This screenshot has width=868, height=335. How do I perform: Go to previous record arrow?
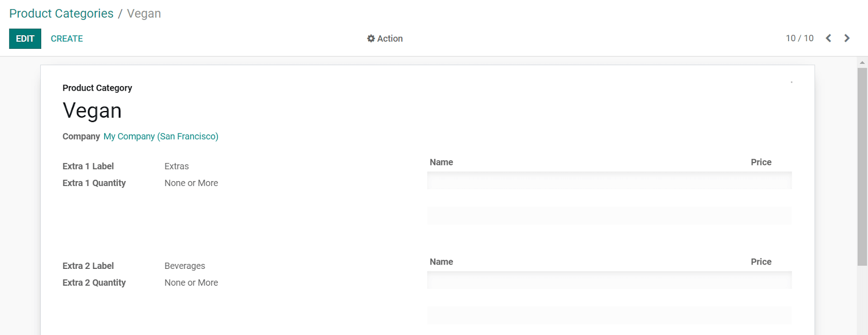tap(828, 38)
